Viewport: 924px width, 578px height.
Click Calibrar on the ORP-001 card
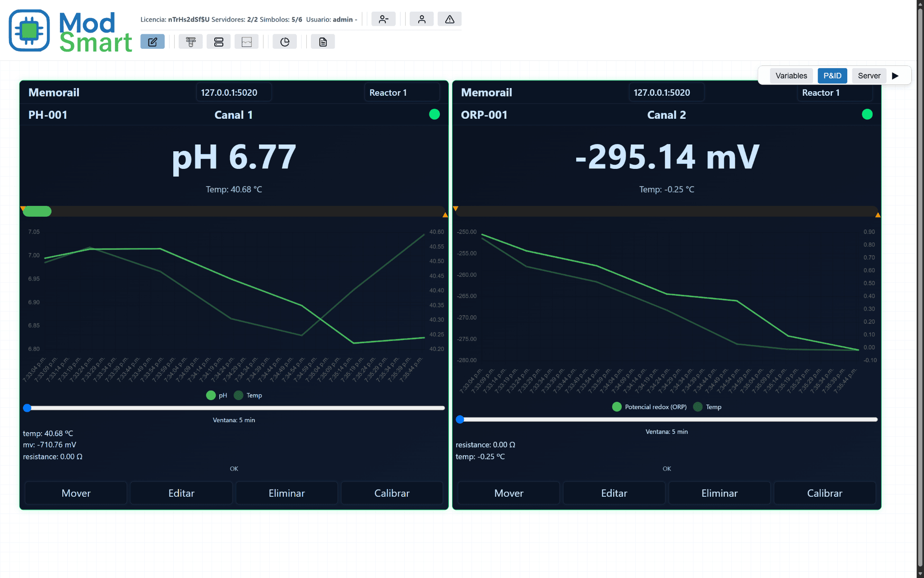[825, 493]
